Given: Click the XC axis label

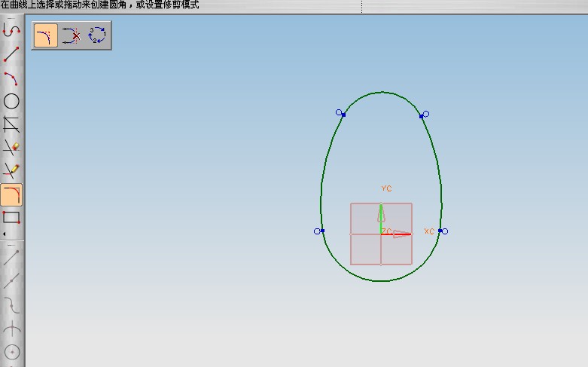Looking at the screenshot, I should coord(429,231).
